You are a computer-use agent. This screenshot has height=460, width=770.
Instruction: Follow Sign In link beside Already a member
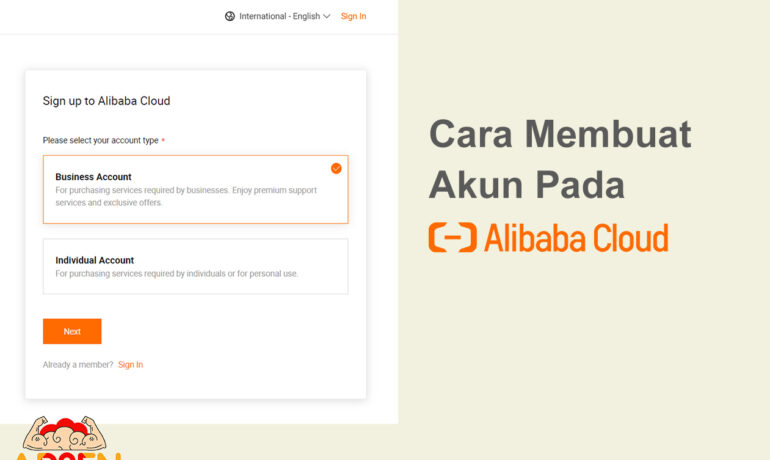pos(131,365)
